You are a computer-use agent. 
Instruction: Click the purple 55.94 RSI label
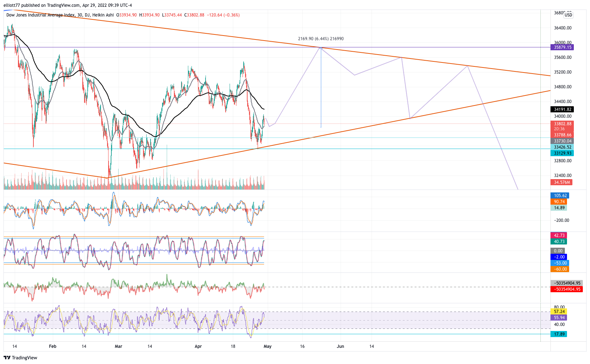(x=559, y=318)
